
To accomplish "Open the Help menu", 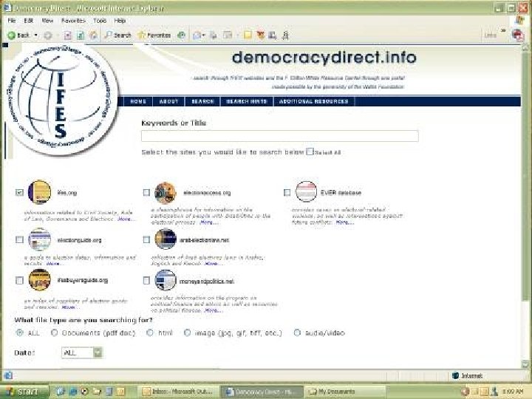I will [x=120, y=21].
